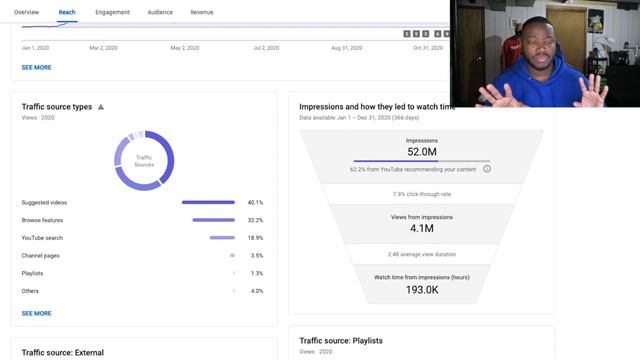Viewport: 640px width, 360px height.
Task: Click the Data available Jan 1 – Dec 31 subtitle
Action: point(359,118)
